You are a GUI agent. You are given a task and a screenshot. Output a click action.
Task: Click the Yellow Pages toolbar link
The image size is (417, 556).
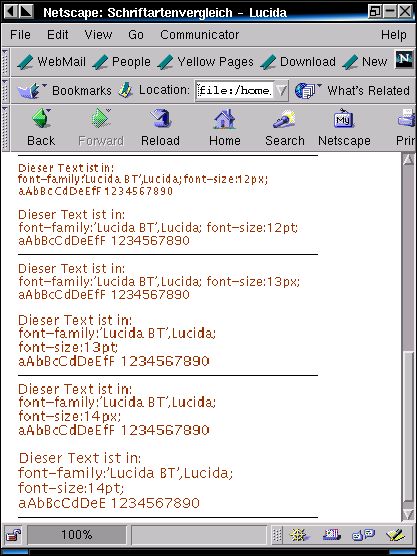pos(206,62)
